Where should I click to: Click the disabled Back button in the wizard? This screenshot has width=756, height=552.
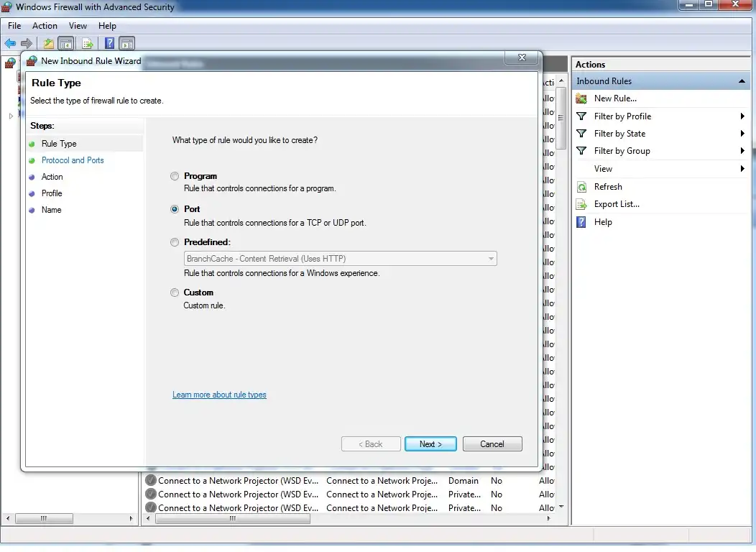(x=371, y=444)
